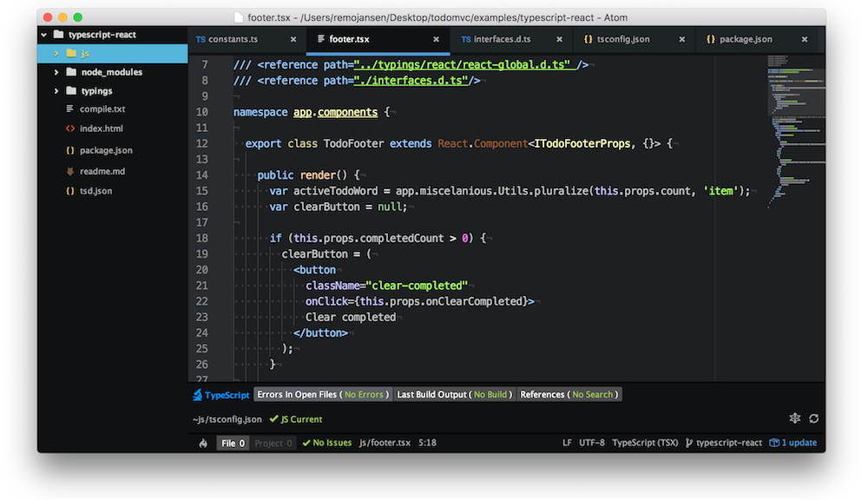Image resolution: width=868 pixels, height=500 pixels.
Task: Change the TypeScript (TSX) grammar selector
Action: click(645, 443)
